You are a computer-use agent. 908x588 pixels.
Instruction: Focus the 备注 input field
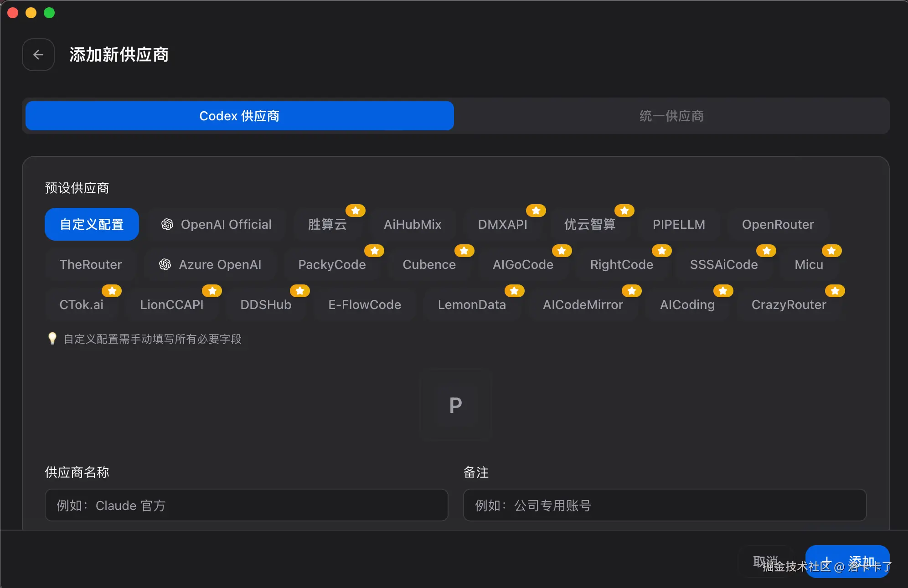(x=665, y=505)
